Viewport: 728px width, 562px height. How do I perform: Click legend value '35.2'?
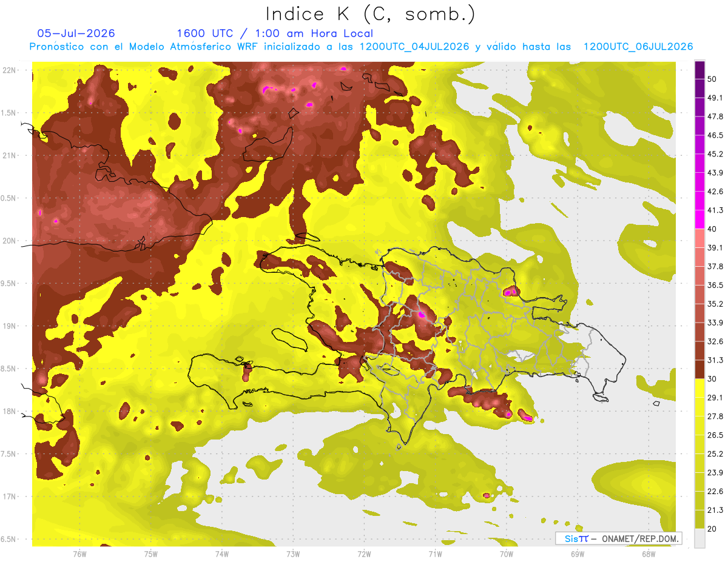pos(716,304)
